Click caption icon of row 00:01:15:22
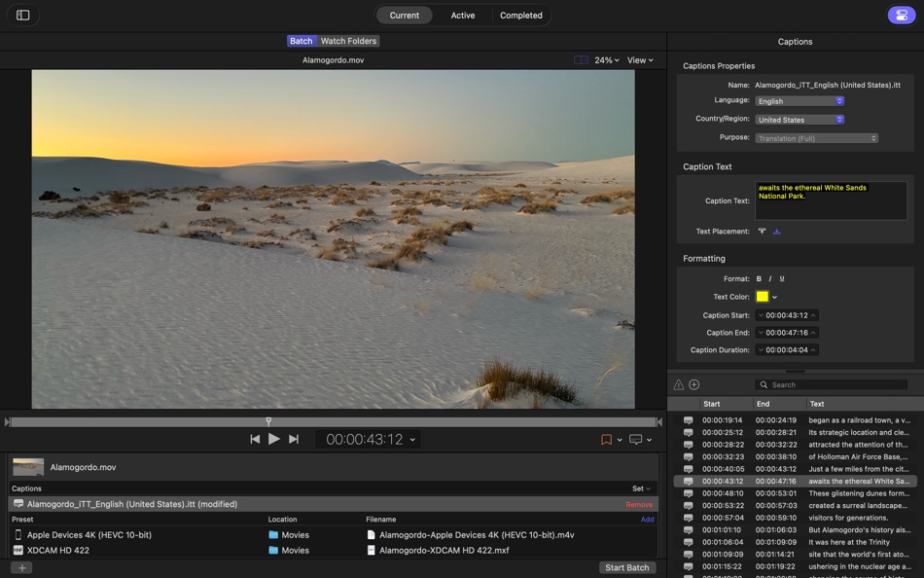 pyautogui.click(x=688, y=566)
